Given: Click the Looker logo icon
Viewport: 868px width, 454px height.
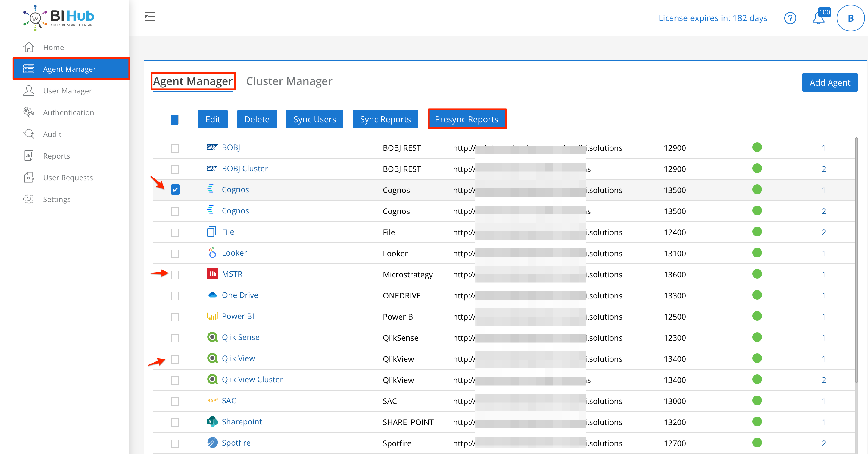Looking at the screenshot, I should point(212,253).
